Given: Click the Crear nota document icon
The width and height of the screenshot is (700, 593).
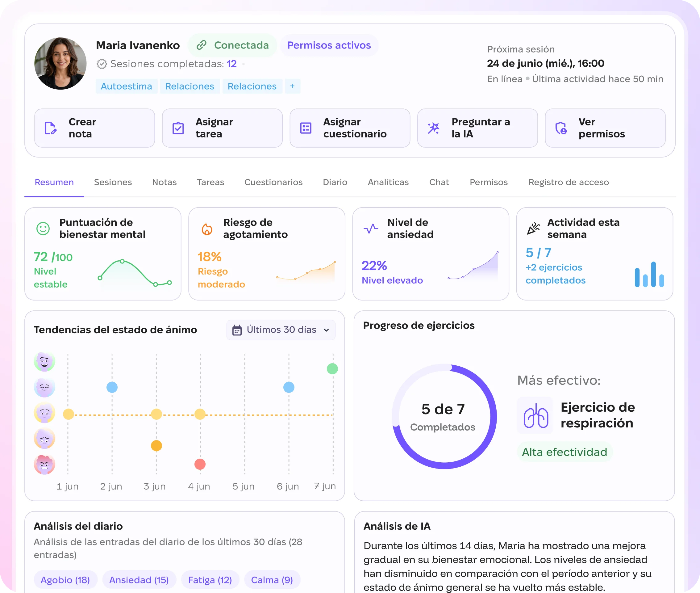Looking at the screenshot, I should (50, 128).
